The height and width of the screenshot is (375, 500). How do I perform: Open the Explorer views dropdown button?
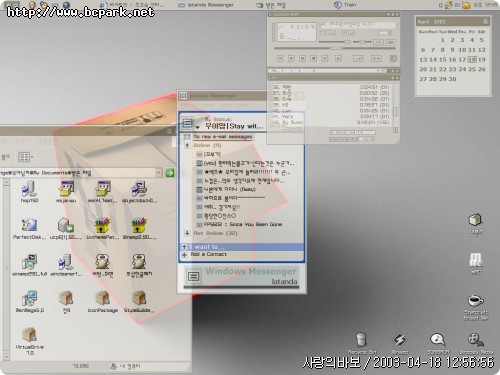26,157
